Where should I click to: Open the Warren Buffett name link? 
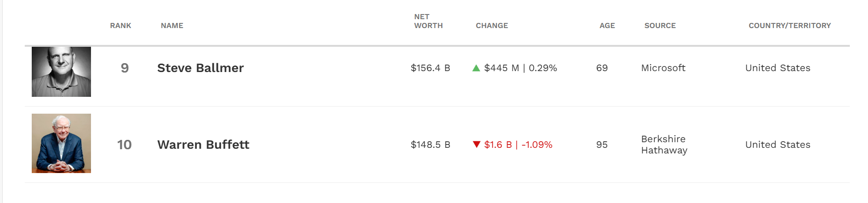point(203,145)
